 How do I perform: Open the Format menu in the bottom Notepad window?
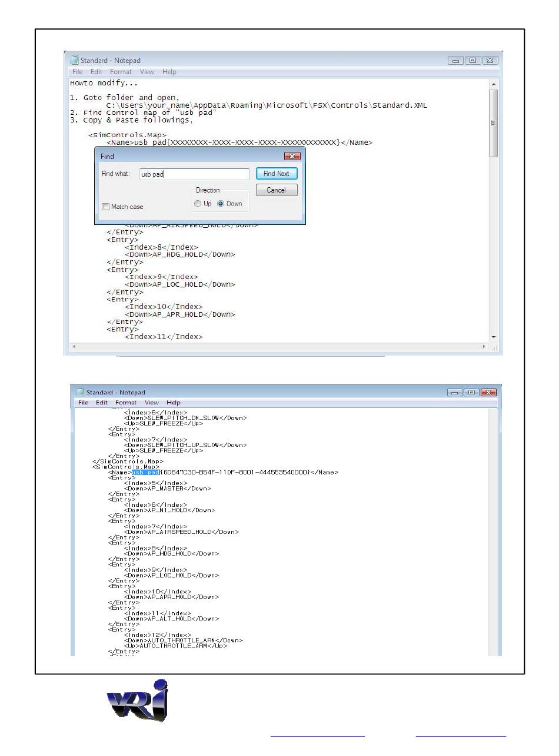point(125,403)
